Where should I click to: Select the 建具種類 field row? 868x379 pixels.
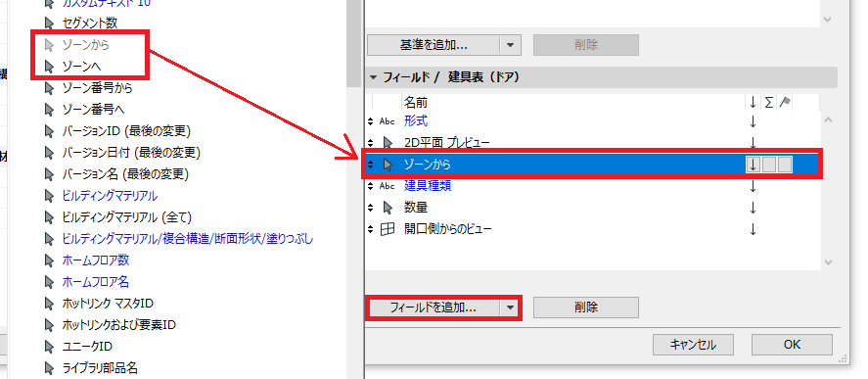tap(592, 186)
